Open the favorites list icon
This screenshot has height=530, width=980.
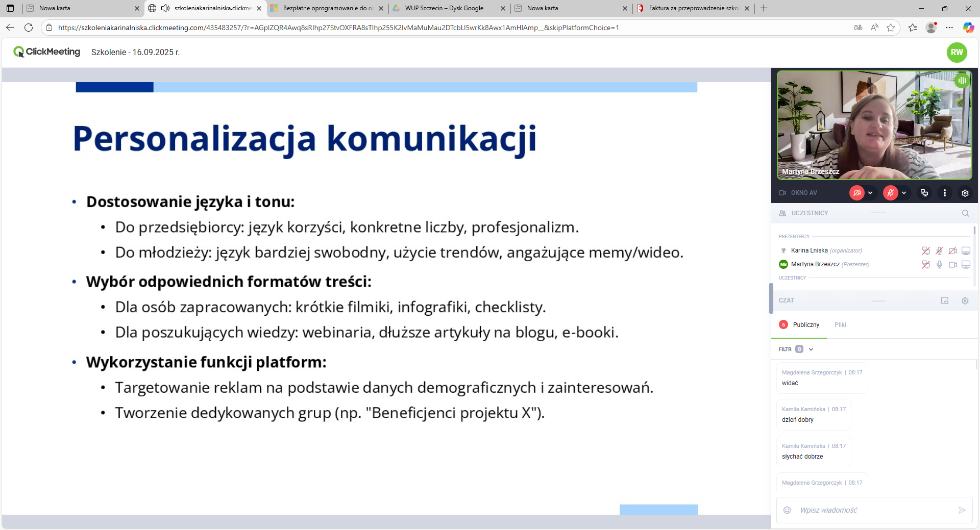tap(913, 28)
